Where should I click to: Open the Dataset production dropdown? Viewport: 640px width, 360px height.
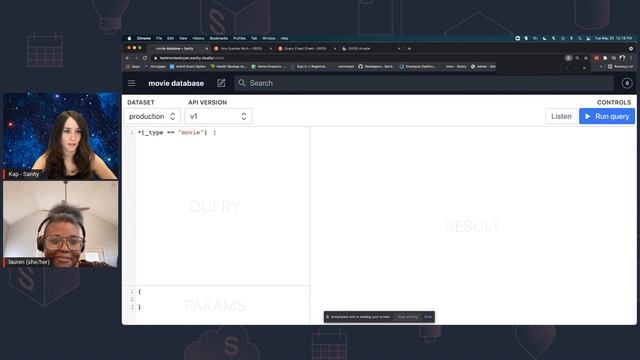click(152, 116)
